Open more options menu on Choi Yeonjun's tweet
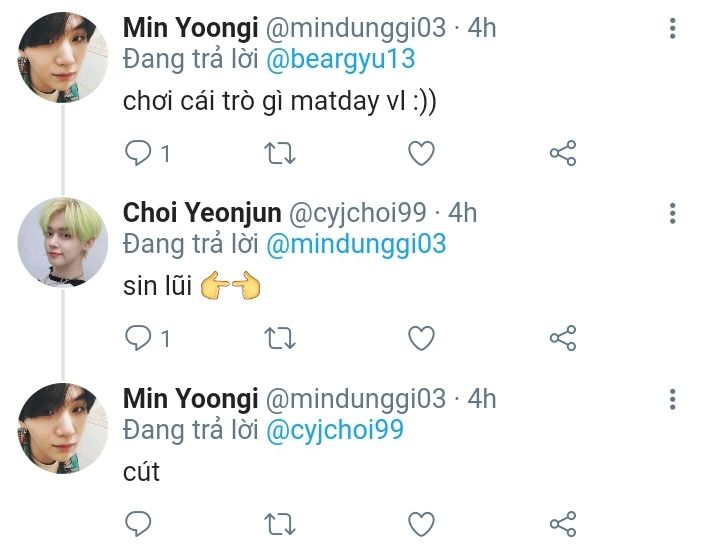720x551 pixels. tap(673, 213)
